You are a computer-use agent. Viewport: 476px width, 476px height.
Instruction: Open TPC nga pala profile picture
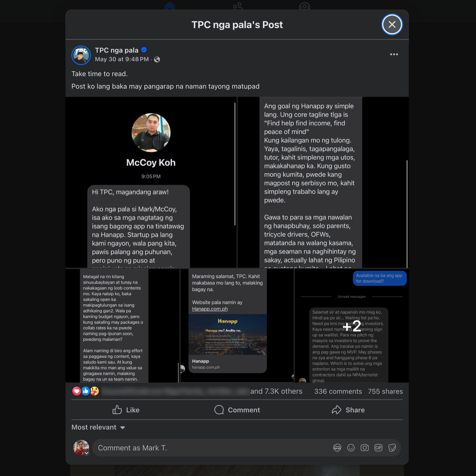coord(81,55)
